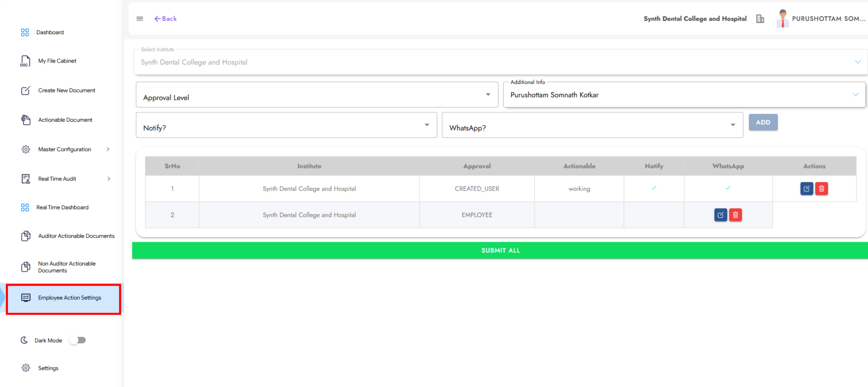Viewport: 868px width, 387px height.
Task: Click the 'working' actionable cell
Action: pos(579,189)
